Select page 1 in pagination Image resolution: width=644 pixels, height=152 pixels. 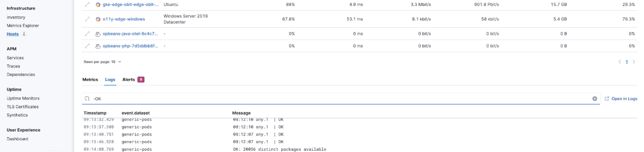coord(627,62)
